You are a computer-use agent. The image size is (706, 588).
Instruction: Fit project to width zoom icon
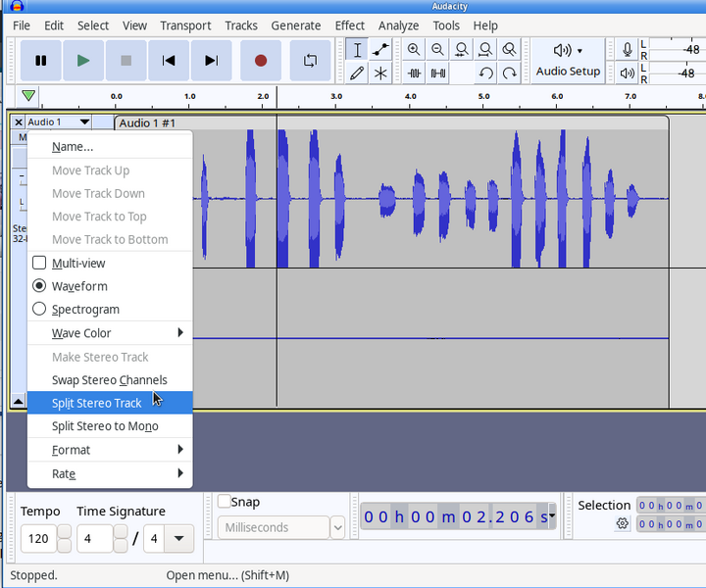485,49
